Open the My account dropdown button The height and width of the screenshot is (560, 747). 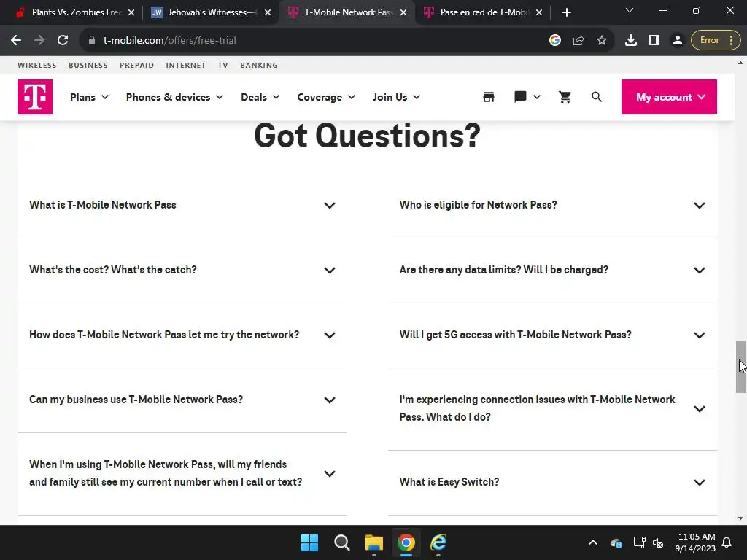coord(669,97)
